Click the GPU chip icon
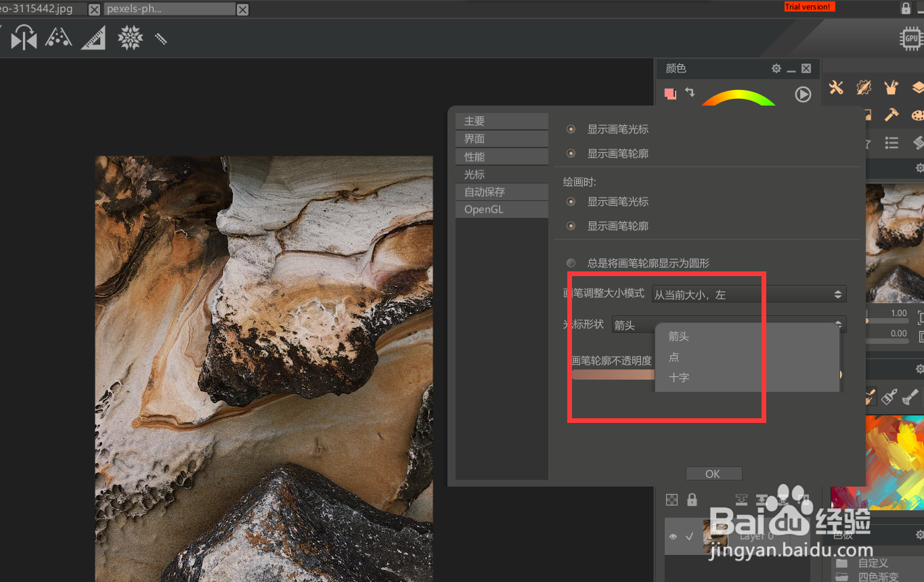Screen dimensions: 924x582 coord(910,39)
